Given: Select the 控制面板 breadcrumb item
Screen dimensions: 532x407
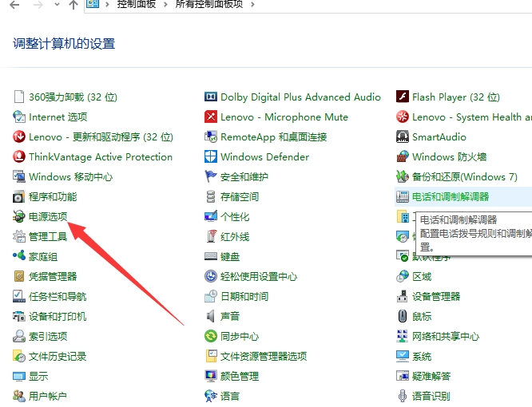Looking at the screenshot, I should pos(137,4).
